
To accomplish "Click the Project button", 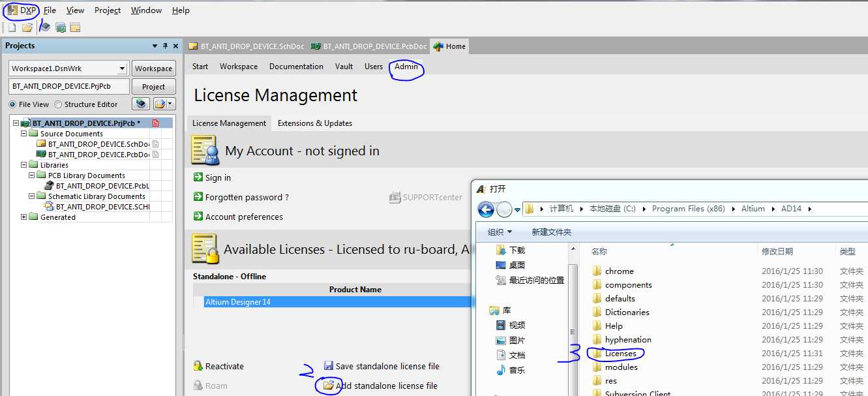I will click(x=153, y=87).
